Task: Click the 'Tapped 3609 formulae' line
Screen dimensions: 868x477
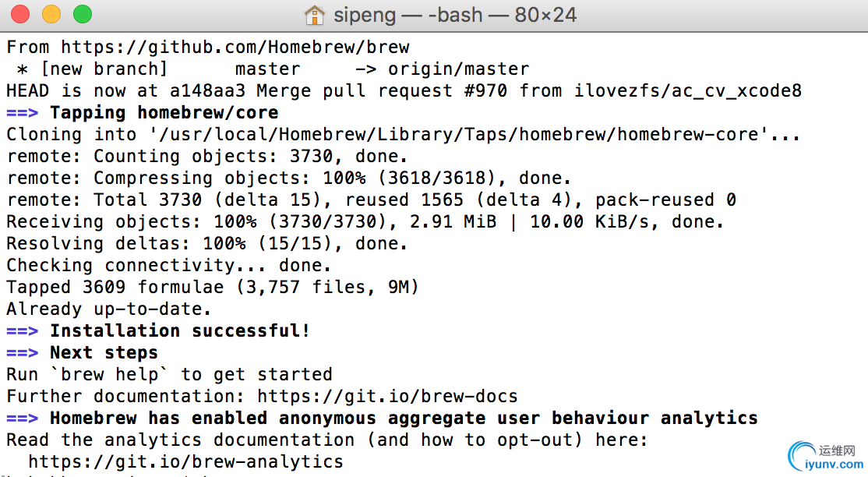Action: tap(213, 287)
